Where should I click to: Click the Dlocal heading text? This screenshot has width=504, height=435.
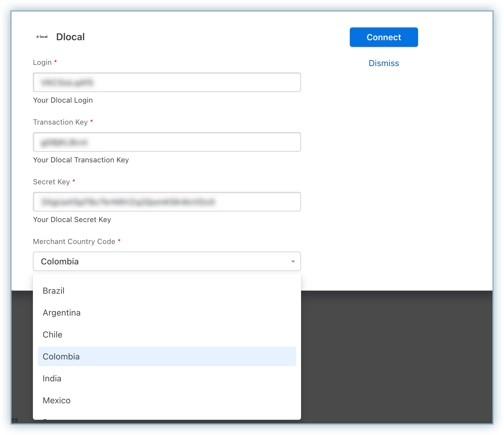click(70, 37)
